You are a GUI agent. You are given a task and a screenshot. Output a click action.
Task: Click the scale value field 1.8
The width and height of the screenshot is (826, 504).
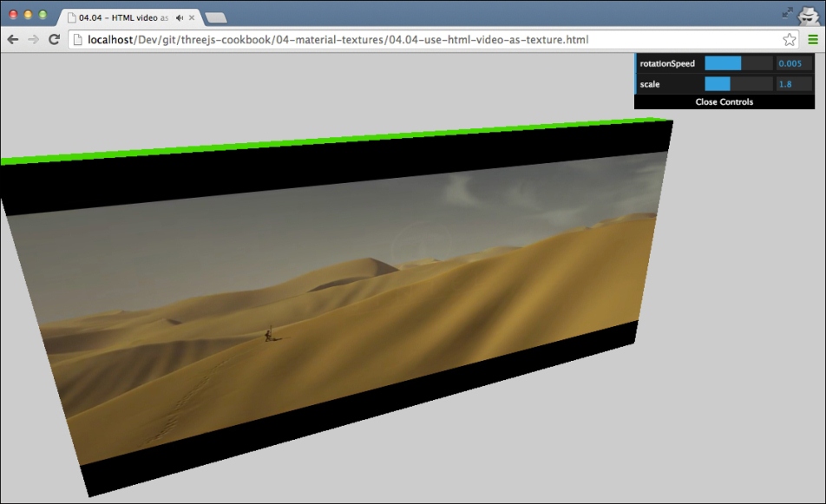(794, 84)
